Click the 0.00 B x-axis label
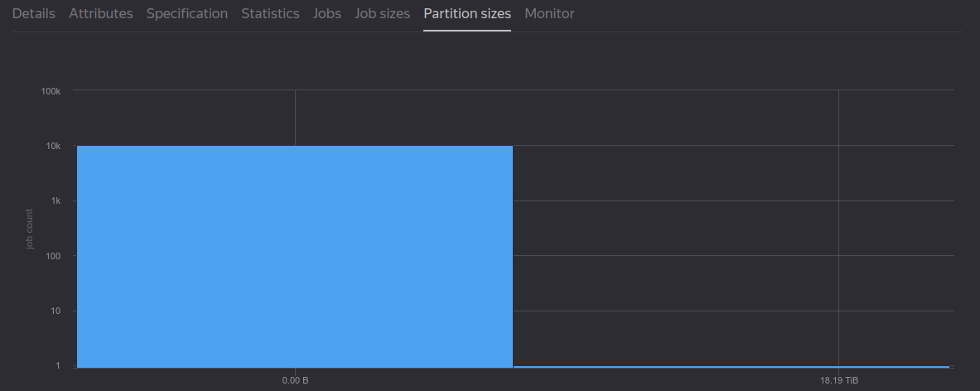980x391 pixels. point(295,382)
